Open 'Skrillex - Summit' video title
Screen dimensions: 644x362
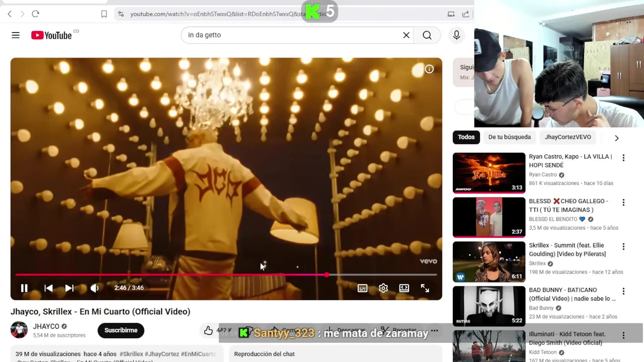point(567,250)
